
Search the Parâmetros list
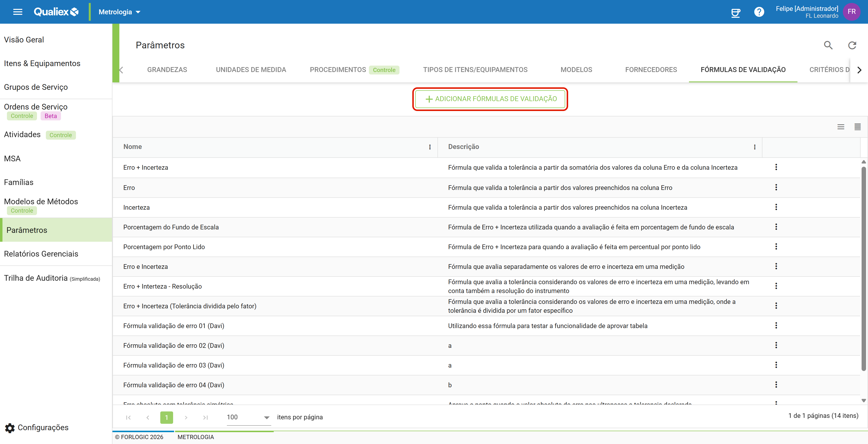point(828,45)
